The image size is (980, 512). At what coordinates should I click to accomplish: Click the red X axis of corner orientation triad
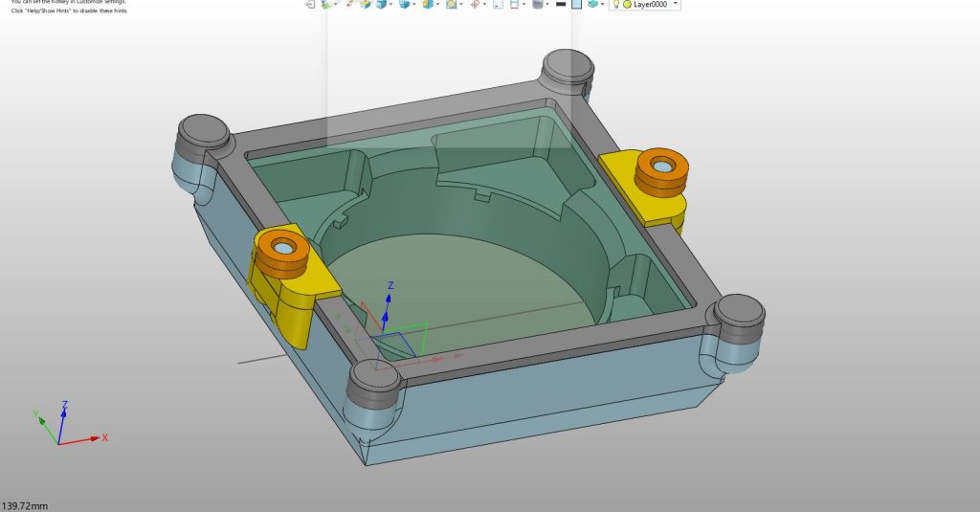[81, 440]
